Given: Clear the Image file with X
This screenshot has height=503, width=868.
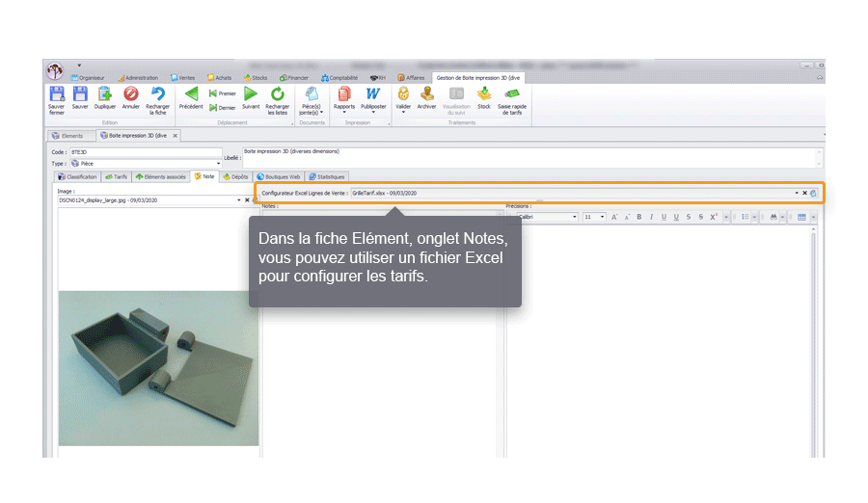Looking at the screenshot, I should pyautogui.click(x=247, y=200).
